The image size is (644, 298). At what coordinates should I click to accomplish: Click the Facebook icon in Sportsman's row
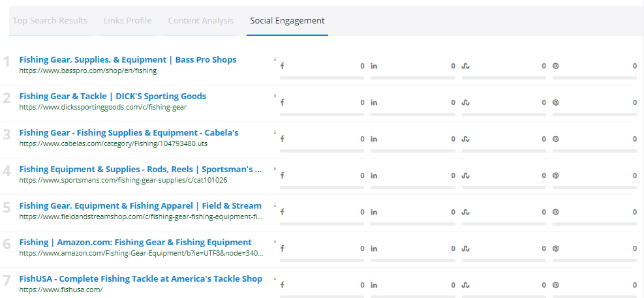tap(282, 175)
